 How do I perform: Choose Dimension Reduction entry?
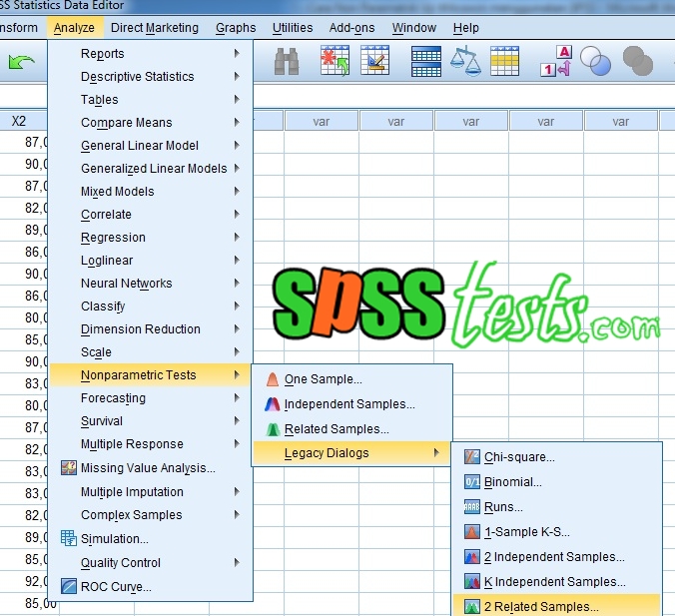150,328
